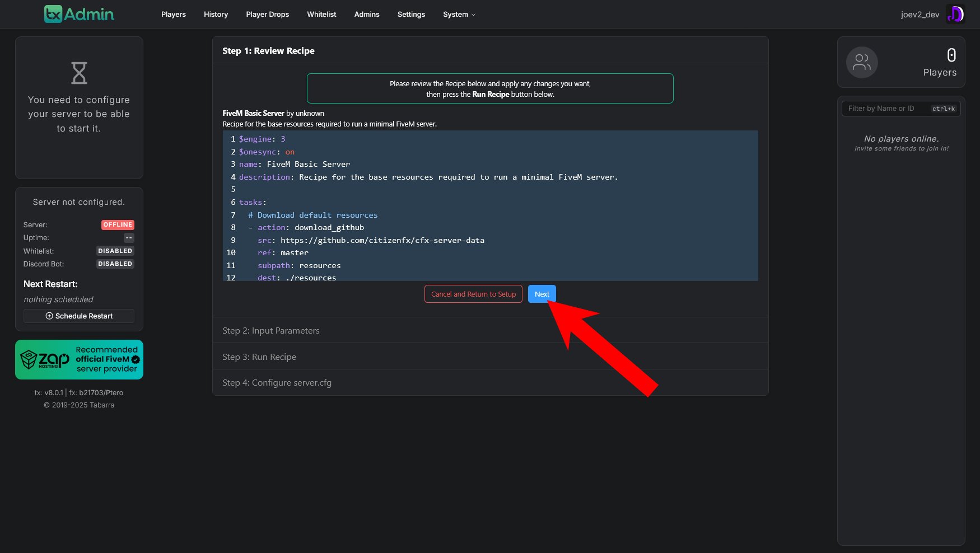
Task: Open the Whitelist page
Action: (321, 14)
